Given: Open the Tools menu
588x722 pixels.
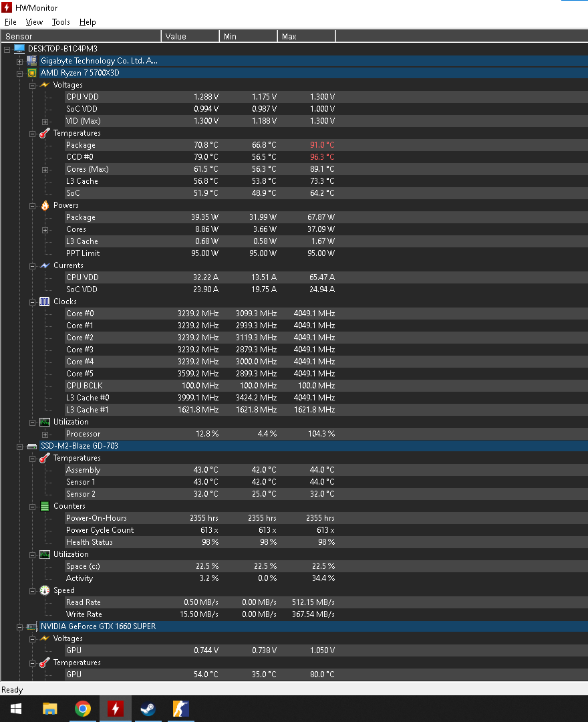Looking at the screenshot, I should 61,22.
